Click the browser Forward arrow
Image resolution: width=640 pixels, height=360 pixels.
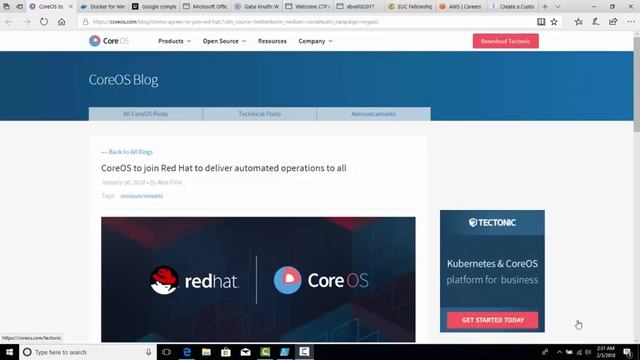[x=27, y=22]
